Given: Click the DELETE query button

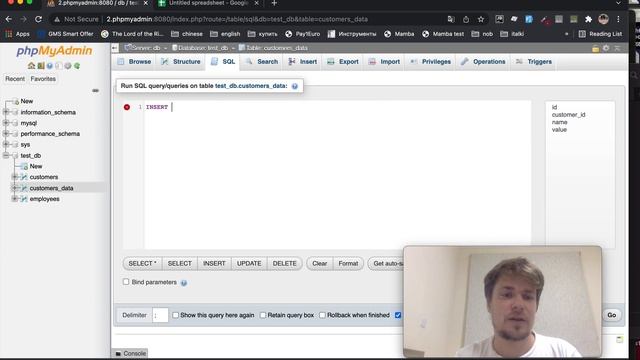Looking at the screenshot, I should click(284, 264).
